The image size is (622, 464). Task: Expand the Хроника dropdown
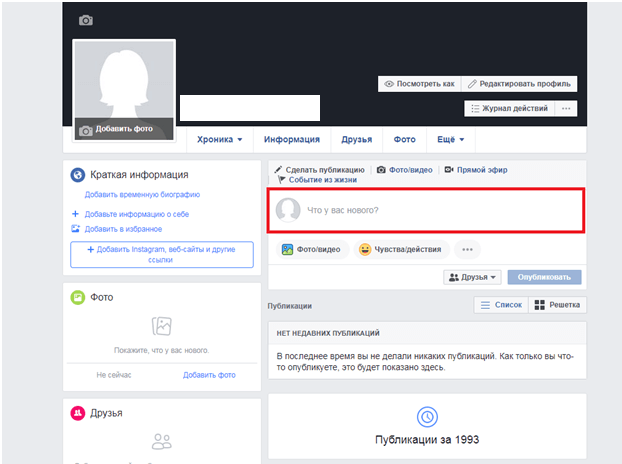220,139
